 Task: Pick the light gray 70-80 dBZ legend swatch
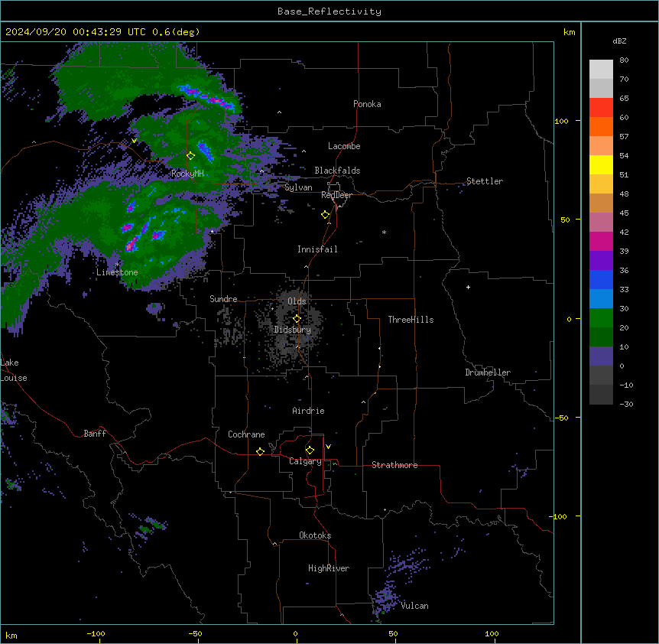pos(601,69)
